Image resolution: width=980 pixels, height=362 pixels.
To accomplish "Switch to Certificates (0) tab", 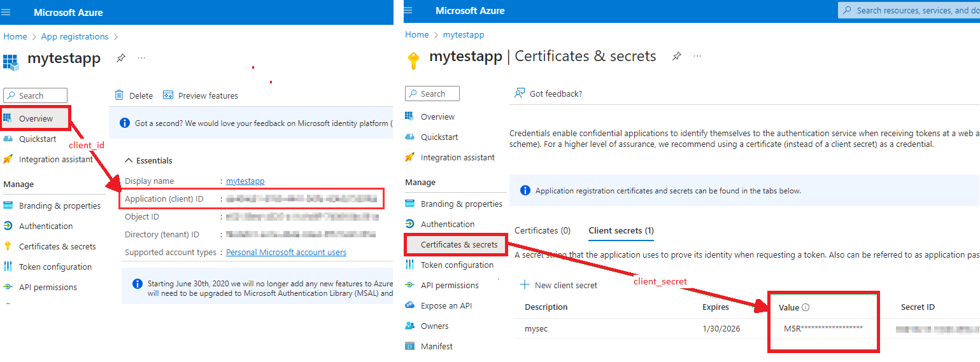I will coord(542,230).
